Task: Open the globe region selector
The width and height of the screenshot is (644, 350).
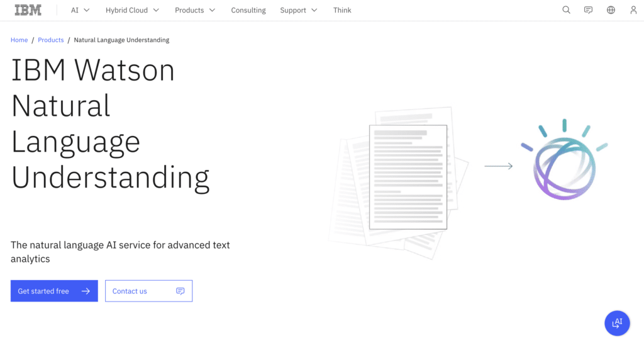Action: [611, 10]
